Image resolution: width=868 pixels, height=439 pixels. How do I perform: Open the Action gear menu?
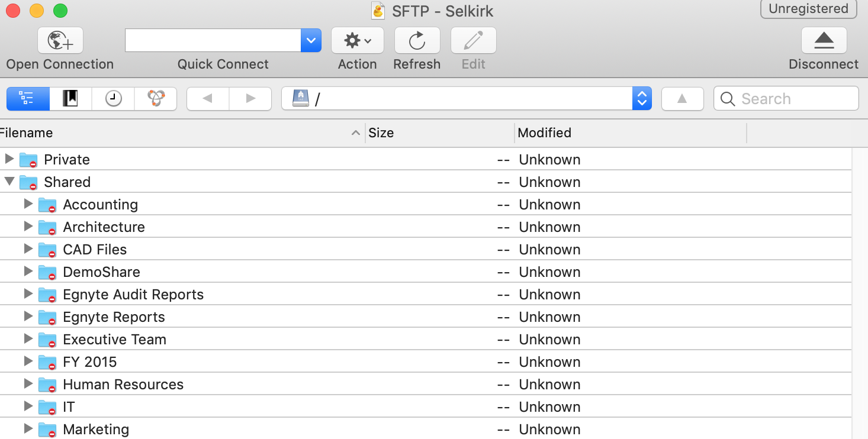(x=357, y=41)
